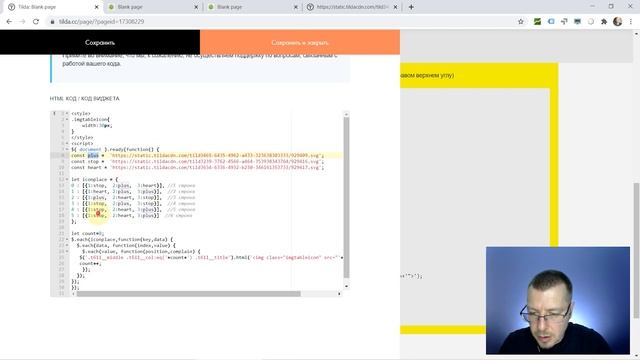Click the browser page vertical scrollbar
The image size is (640, 360).
tap(636, 251)
